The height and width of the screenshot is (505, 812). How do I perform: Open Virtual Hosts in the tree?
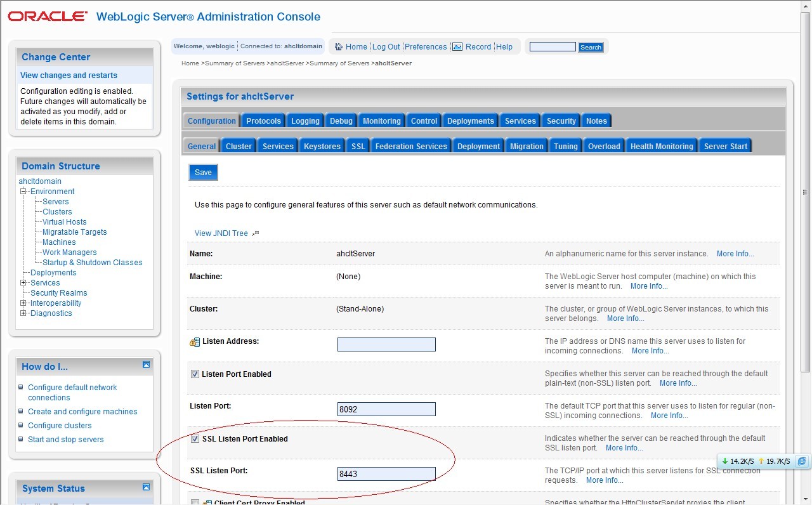[x=64, y=222]
